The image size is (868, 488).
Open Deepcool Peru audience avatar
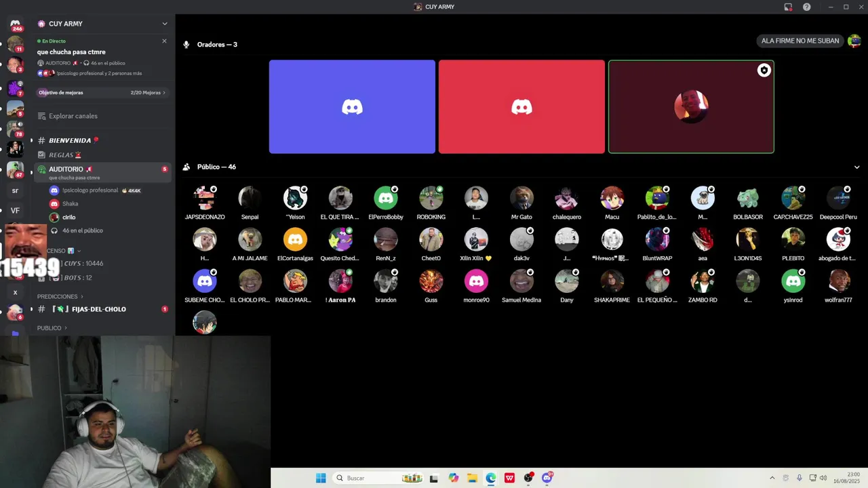coord(839,198)
